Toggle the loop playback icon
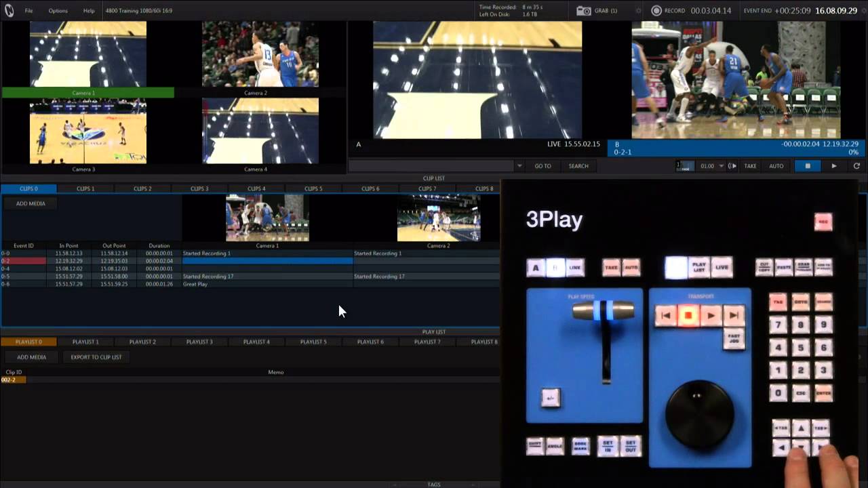Viewport: 868px width, 488px height. (x=856, y=166)
